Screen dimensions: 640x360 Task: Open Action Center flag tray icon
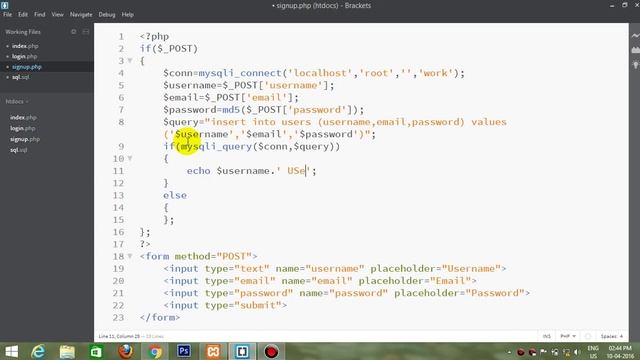point(544,352)
